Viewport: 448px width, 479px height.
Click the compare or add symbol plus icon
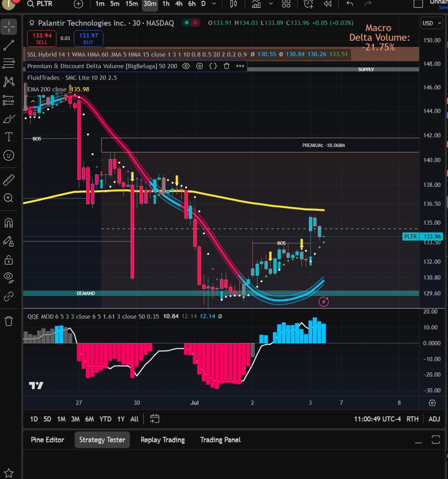pyautogui.click(x=78, y=3)
